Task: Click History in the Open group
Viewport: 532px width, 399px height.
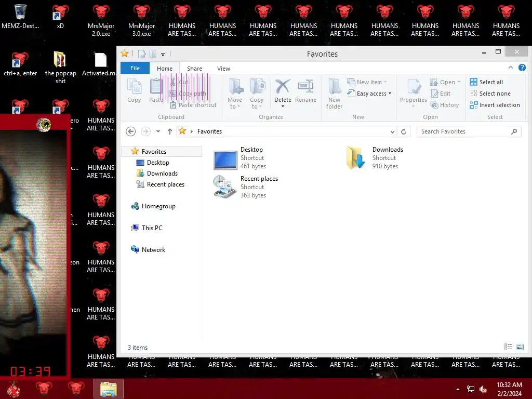Action: coord(445,105)
